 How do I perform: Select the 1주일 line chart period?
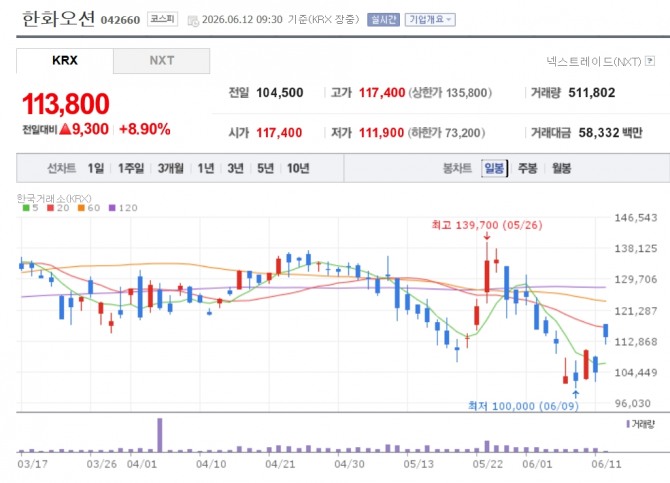point(131,168)
